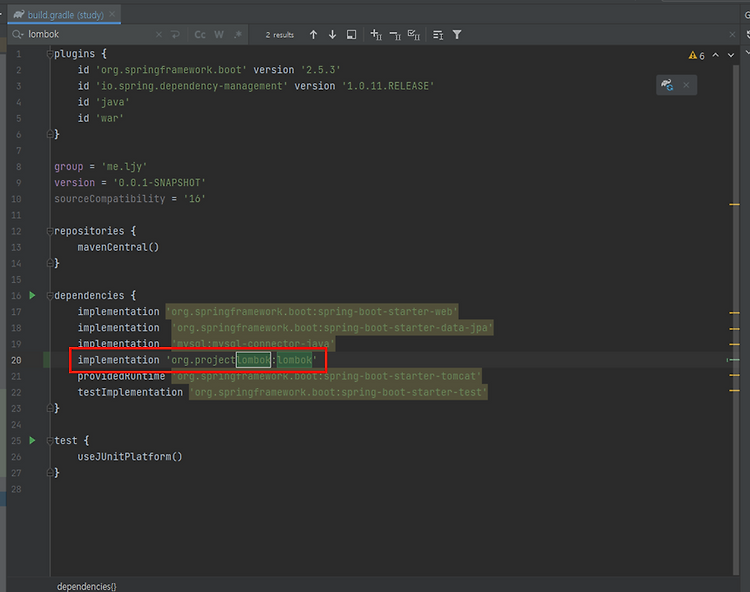The image size is (750, 592).
Task: Run the test block gutter arrow
Action: [x=32, y=440]
